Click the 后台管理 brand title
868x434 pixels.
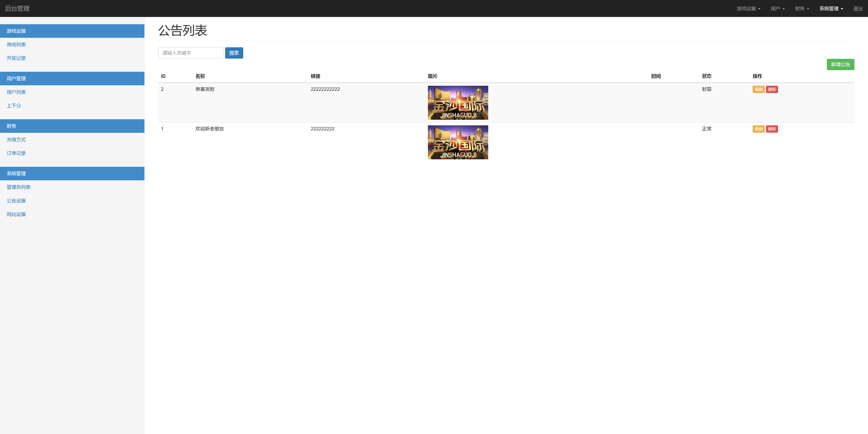17,8
